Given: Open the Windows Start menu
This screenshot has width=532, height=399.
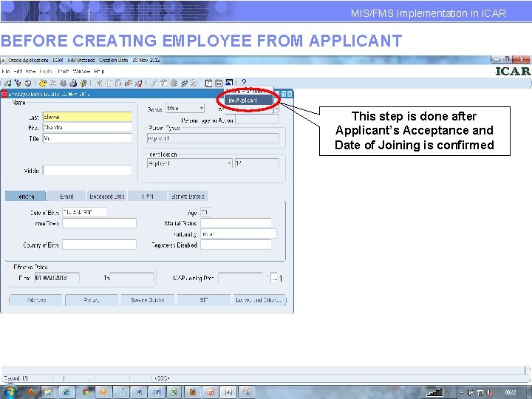Looking at the screenshot, I should 10,392.
